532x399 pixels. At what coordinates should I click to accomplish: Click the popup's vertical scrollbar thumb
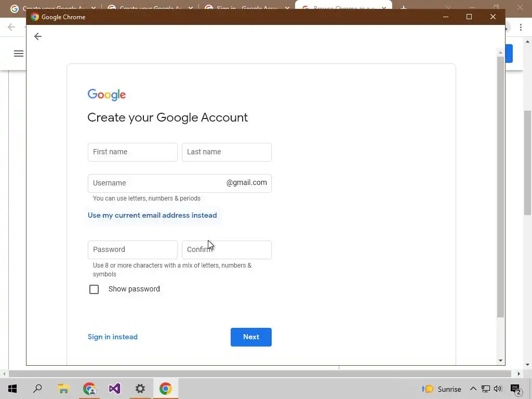click(x=500, y=187)
